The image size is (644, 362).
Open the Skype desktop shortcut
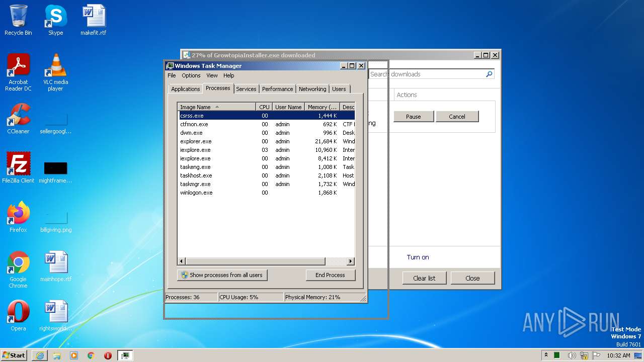[x=55, y=20]
